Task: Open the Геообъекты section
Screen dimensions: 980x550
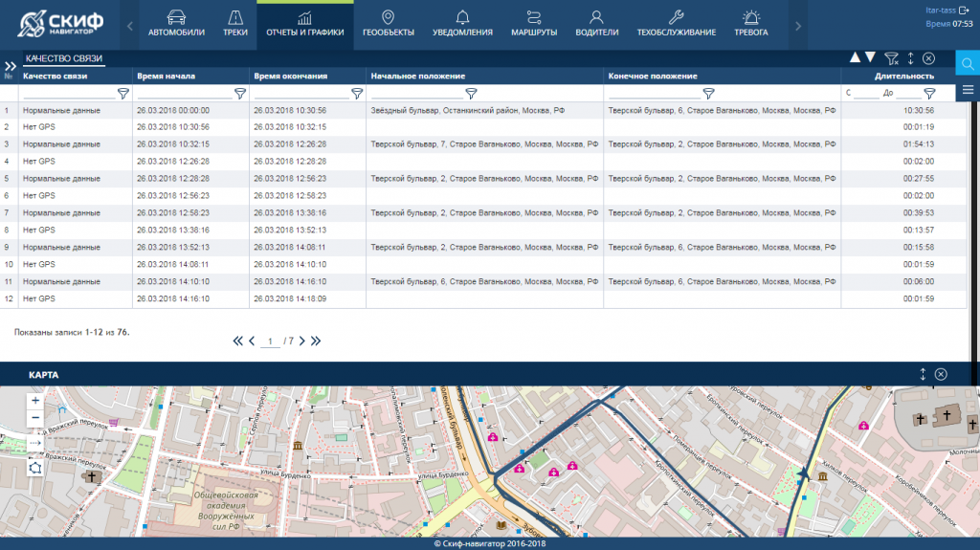Action: [x=389, y=25]
